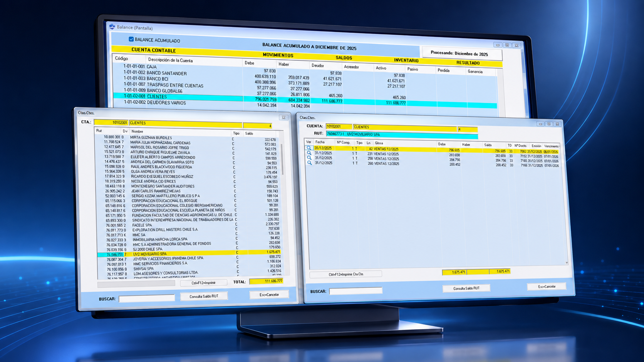Click Esc=Cancelar in the client list window
Screen dimensions: 644x362
pos(269,295)
